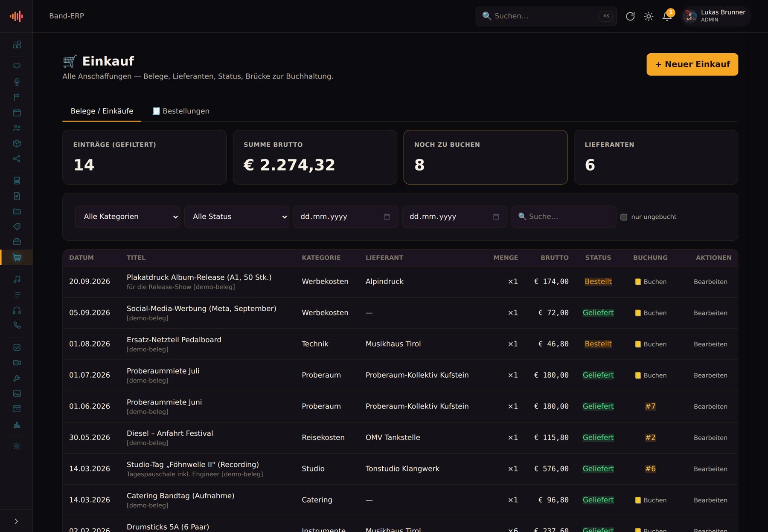Click the video camera icon in sidebar
Image resolution: width=768 pixels, height=532 pixels.
pyautogui.click(x=17, y=363)
